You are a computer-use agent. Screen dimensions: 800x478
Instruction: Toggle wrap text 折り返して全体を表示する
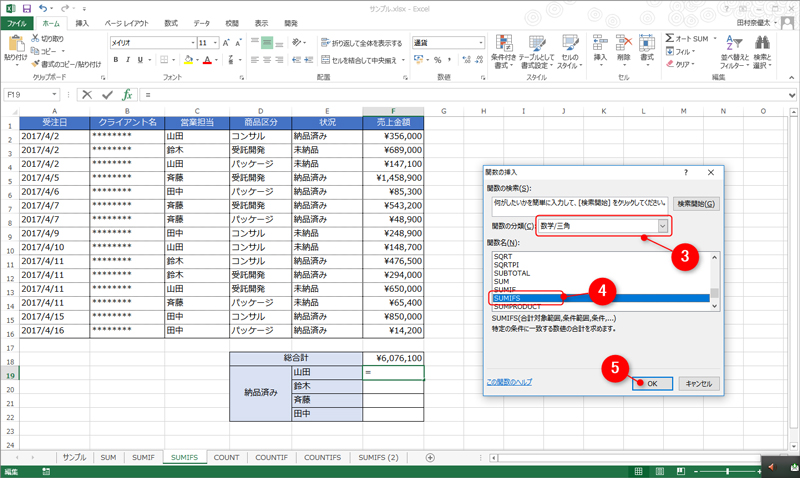[361, 43]
